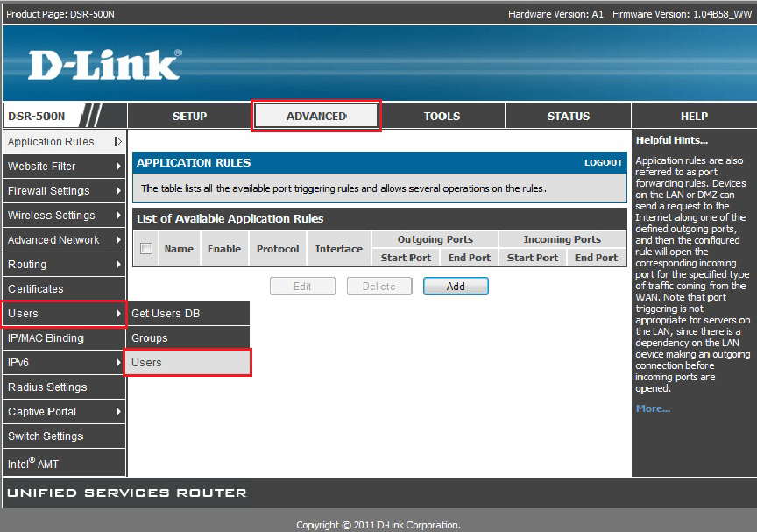
Task: Click the Edit button
Action: (x=302, y=287)
